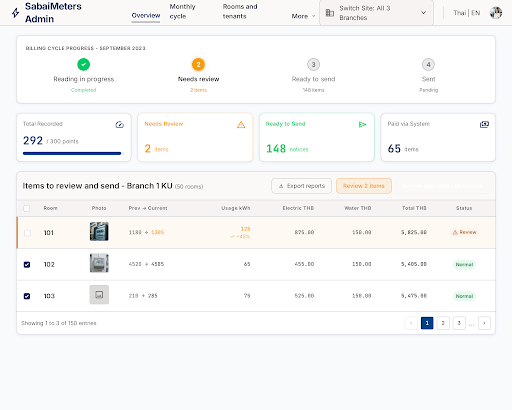Click the Export reports button

301,186
